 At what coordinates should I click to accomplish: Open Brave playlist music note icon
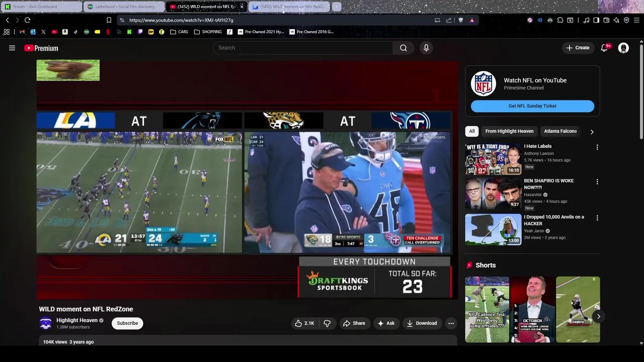tap(586, 20)
